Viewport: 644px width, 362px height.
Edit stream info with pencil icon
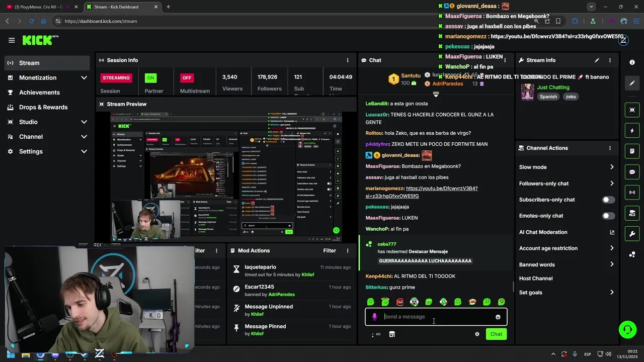(597, 60)
